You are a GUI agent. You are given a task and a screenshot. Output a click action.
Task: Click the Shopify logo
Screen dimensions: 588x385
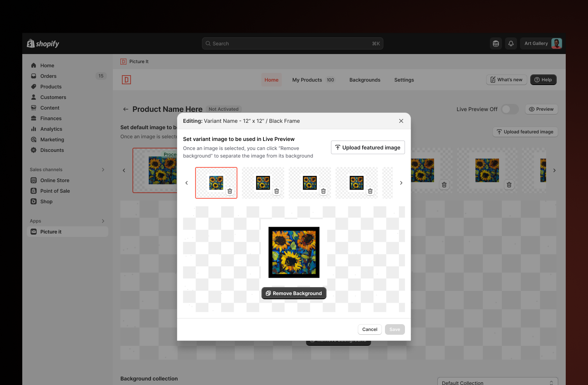click(43, 43)
